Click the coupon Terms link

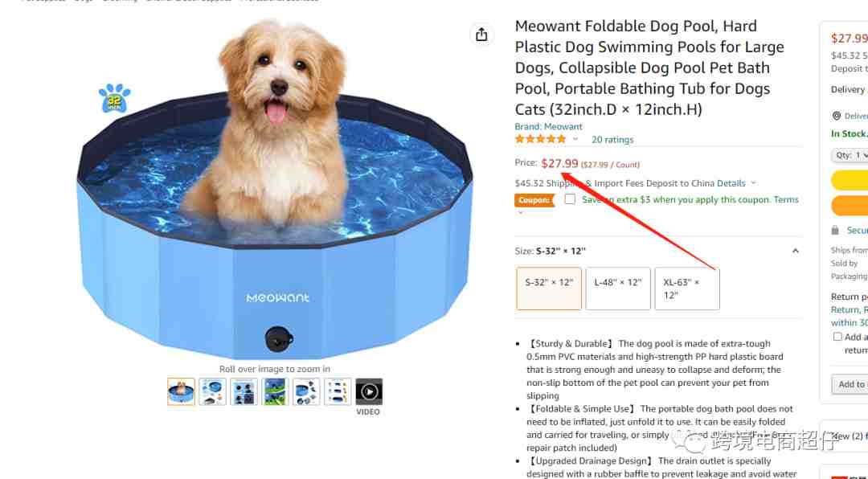(x=786, y=199)
